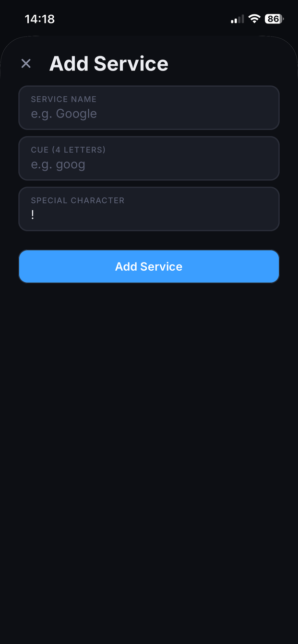Tap the Add Service title heading
The width and height of the screenshot is (298, 644).
pyautogui.click(x=108, y=63)
